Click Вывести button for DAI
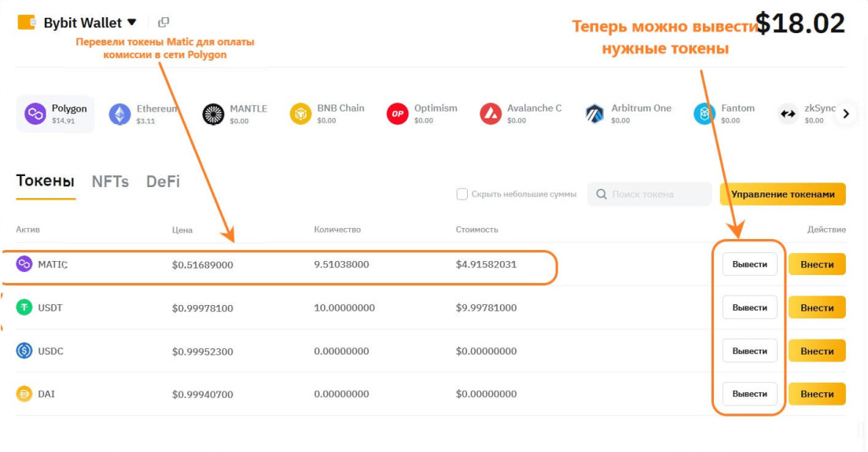 pyautogui.click(x=749, y=393)
